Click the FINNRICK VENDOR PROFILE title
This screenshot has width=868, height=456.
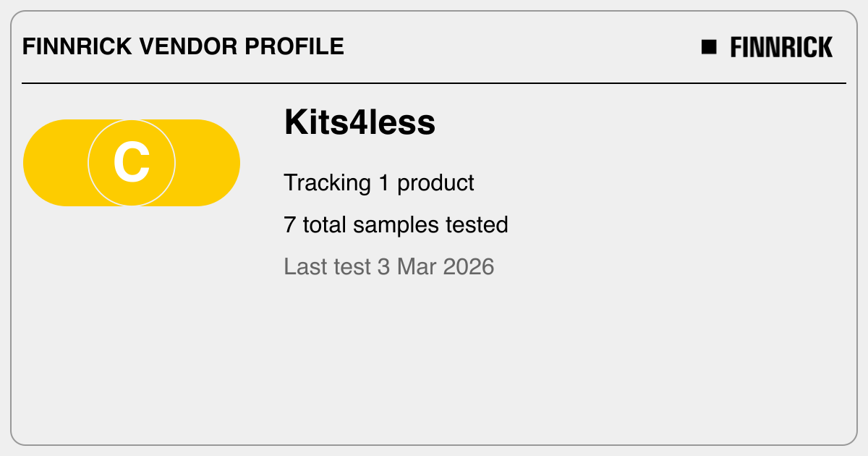(183, 46)
